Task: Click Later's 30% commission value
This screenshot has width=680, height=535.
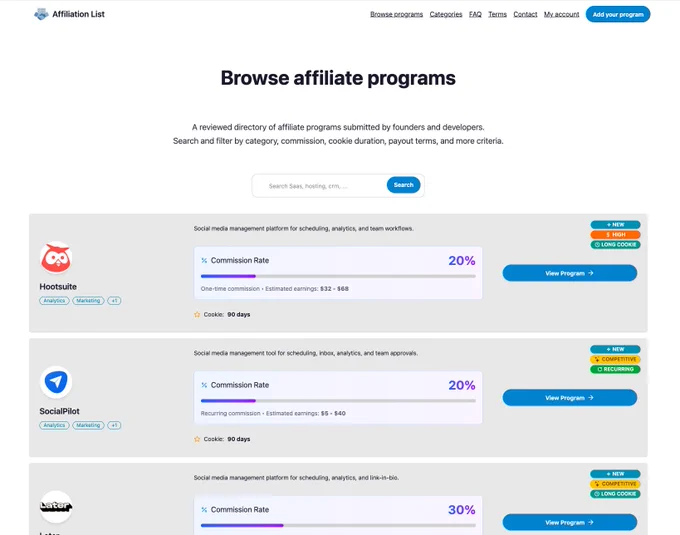Action: (462, 510)
